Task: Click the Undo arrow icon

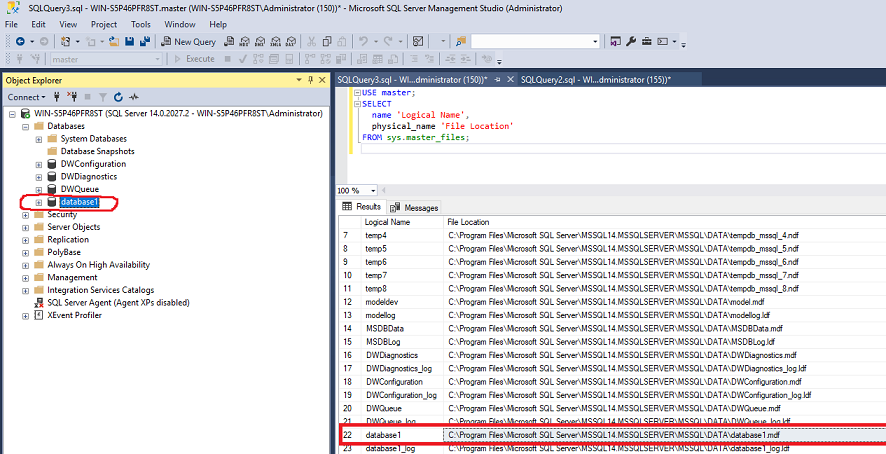Action: (363, 41)
